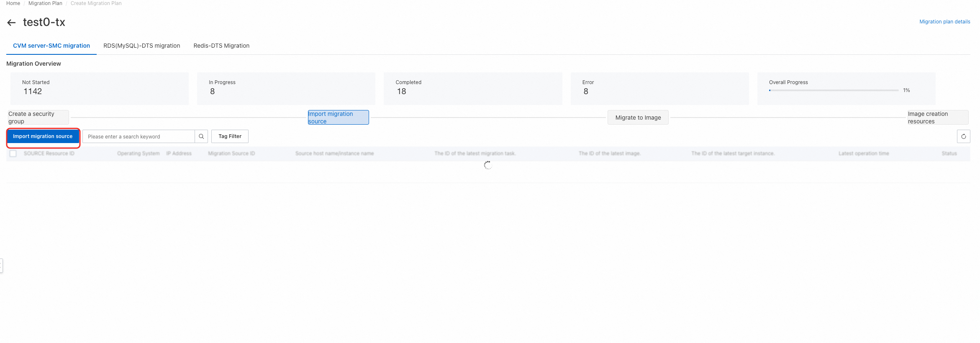Click the search magnifier icon
The height and width of the screenshot is (343, 980).
201,136
